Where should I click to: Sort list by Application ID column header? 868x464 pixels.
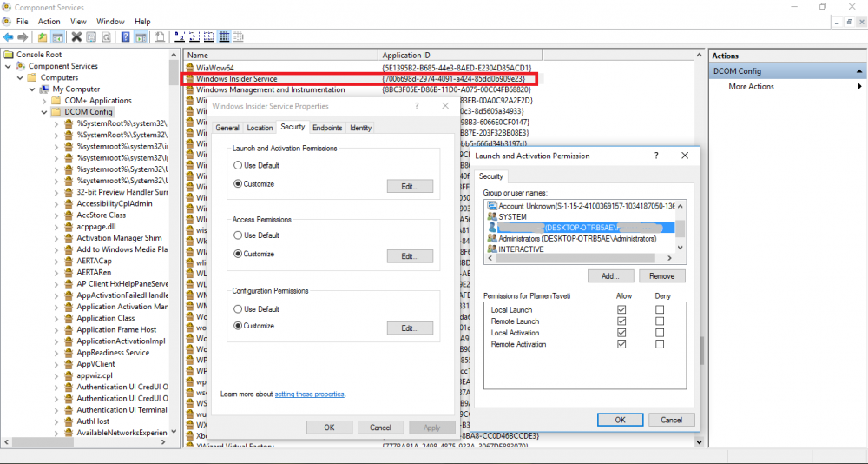pos(462,56)
